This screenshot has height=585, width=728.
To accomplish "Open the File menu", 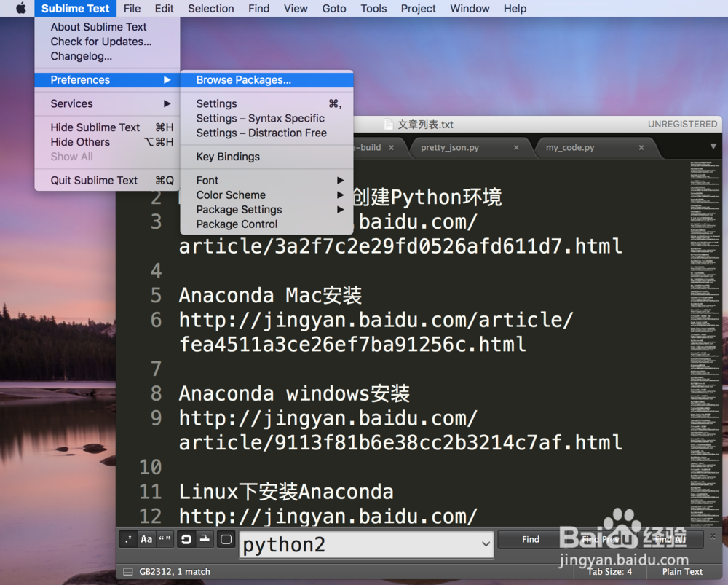I will pos(132,8).
